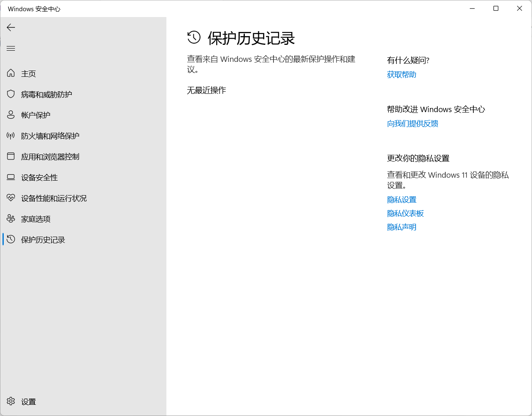Image resolution: width=532 pixels, height=416 pixels.
Task: Open the 主页 menu item
Action: [83, 73]
